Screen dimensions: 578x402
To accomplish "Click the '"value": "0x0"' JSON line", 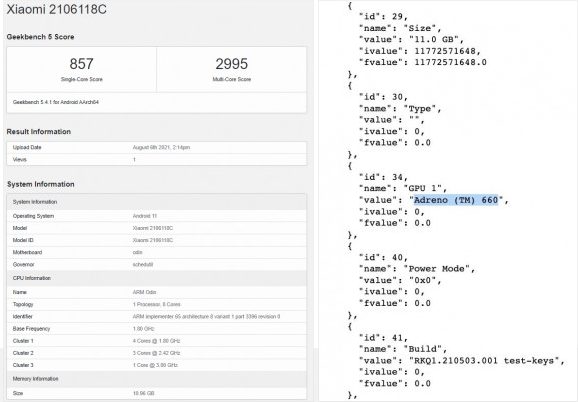I will point(400,280).
